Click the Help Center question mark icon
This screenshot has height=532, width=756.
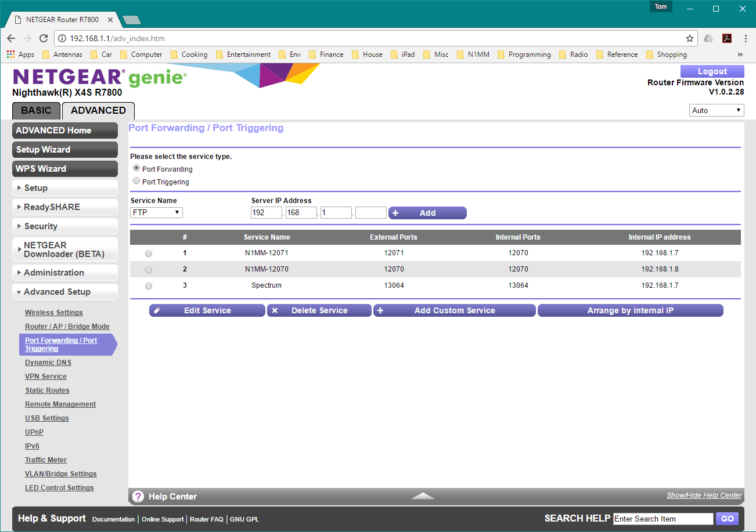pyautogui.click(x=138, y=497)
